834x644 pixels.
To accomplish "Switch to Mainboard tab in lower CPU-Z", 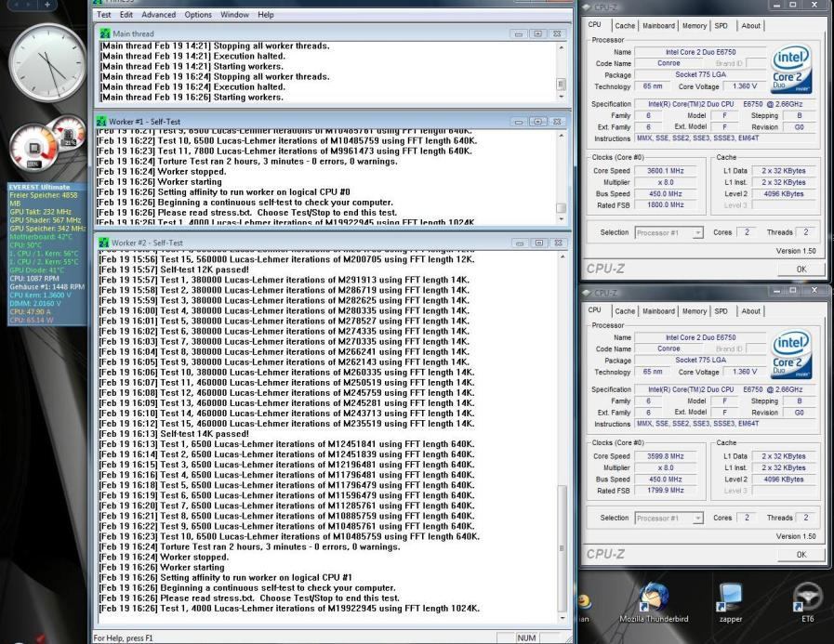I will [x=658, y=311].
